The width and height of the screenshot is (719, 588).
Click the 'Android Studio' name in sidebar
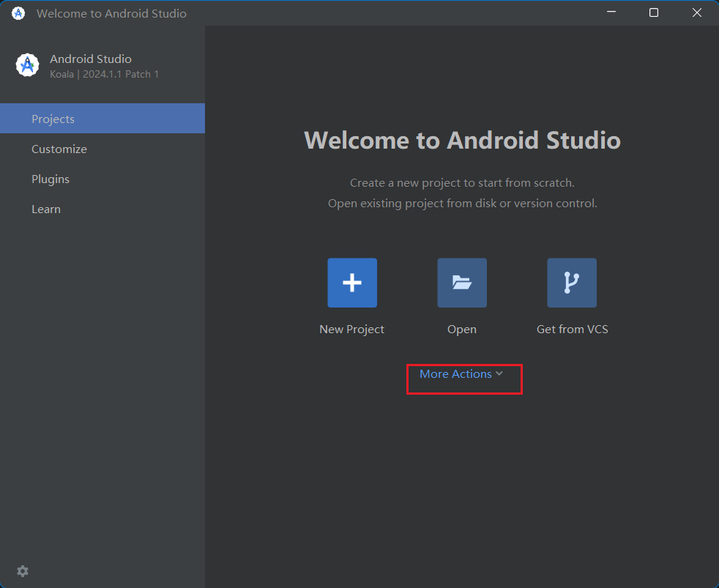(x=91, y=59)
